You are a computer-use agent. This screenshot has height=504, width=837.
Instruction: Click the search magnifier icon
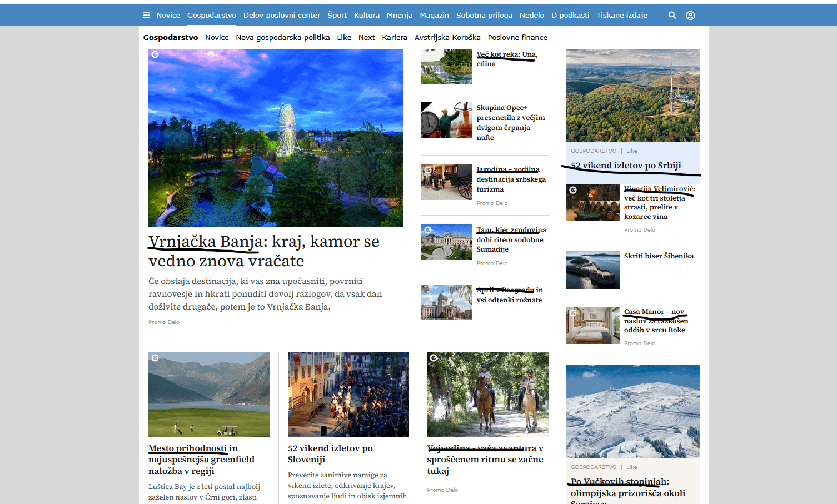[x=672, y=16]
